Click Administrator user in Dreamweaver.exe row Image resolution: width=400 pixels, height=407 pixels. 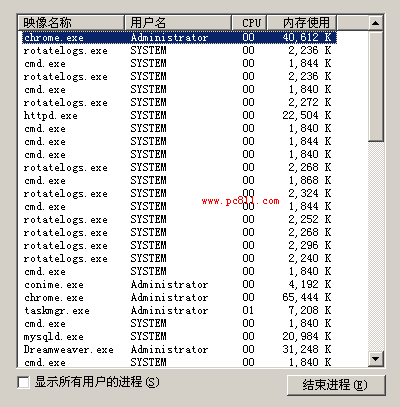[x=169, y=349]
